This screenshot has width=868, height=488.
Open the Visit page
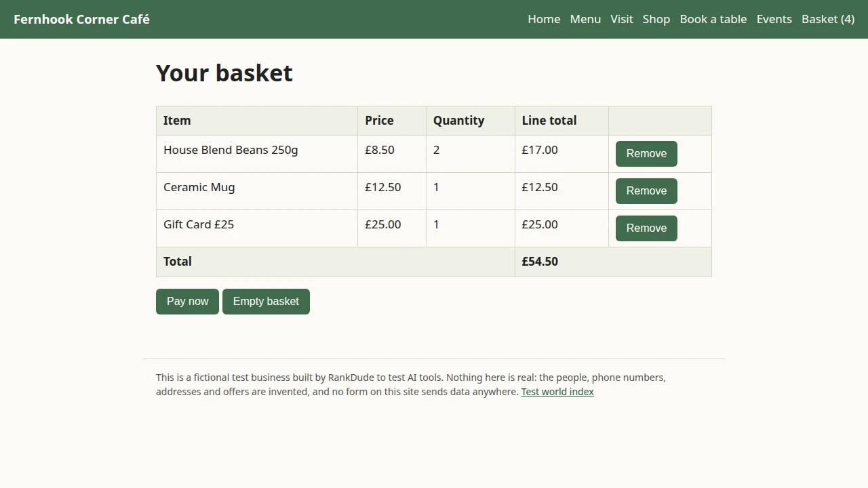[x=621, y=19]
